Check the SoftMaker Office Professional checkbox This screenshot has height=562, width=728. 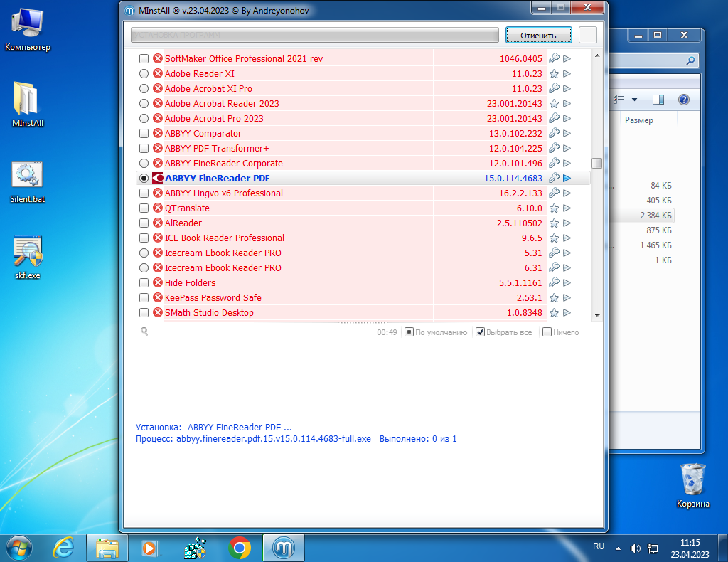[x=144, y=58]
